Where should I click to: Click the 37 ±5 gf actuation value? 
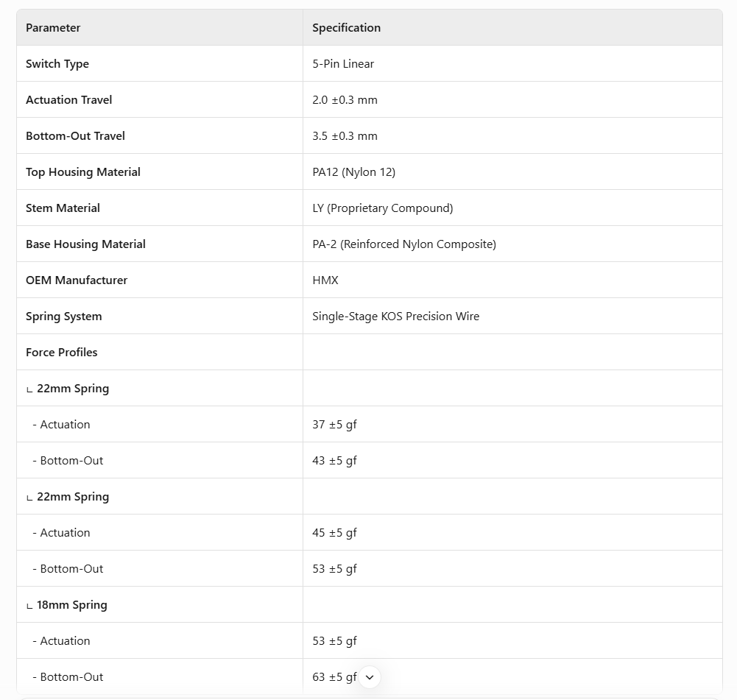[334, 425]
